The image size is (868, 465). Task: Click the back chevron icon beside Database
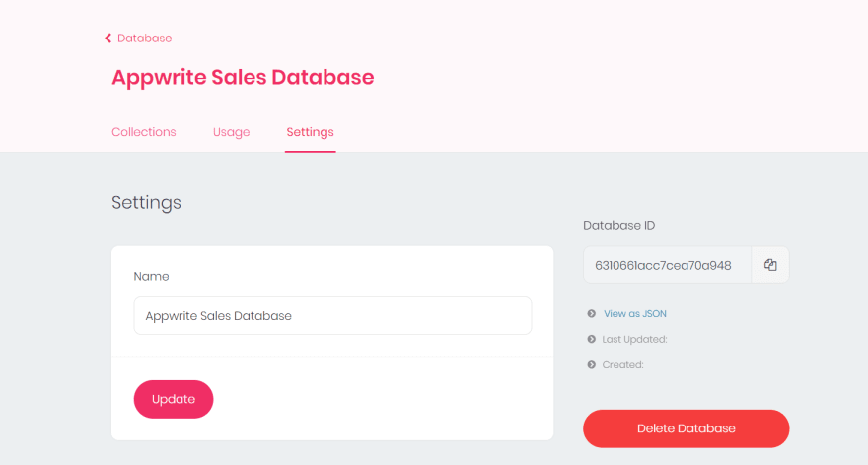click(x=108, y=39)
